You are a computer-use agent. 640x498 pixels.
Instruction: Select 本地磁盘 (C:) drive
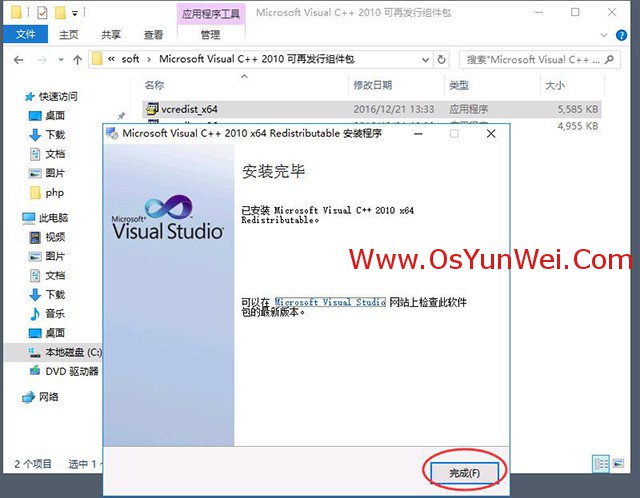[x=73, y=352]
